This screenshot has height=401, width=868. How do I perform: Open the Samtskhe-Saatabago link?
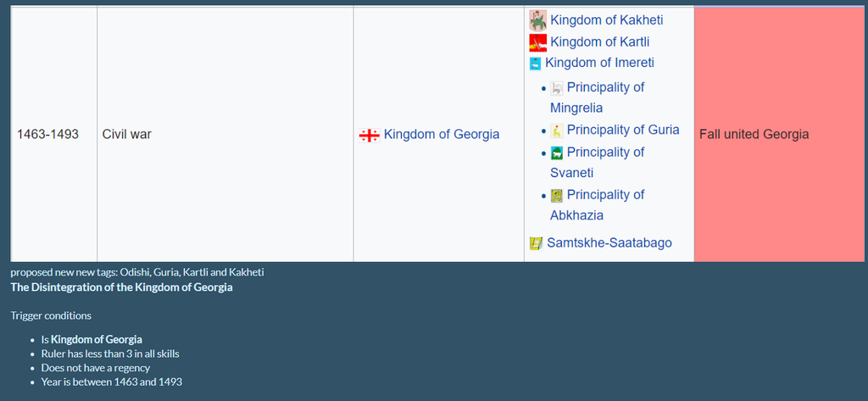pyautogui.click(x=609, y=242)
